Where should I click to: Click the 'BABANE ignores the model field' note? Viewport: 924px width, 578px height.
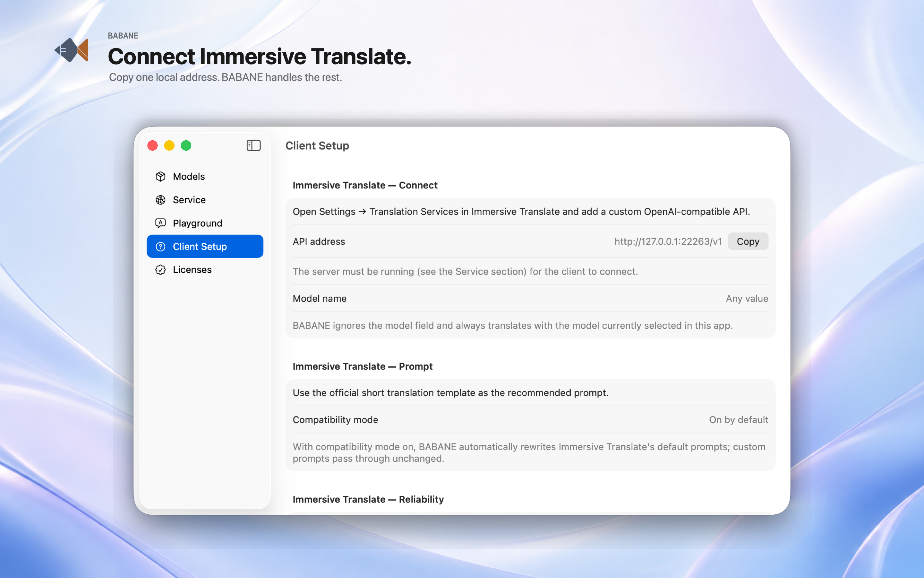[x=512, y=325]
